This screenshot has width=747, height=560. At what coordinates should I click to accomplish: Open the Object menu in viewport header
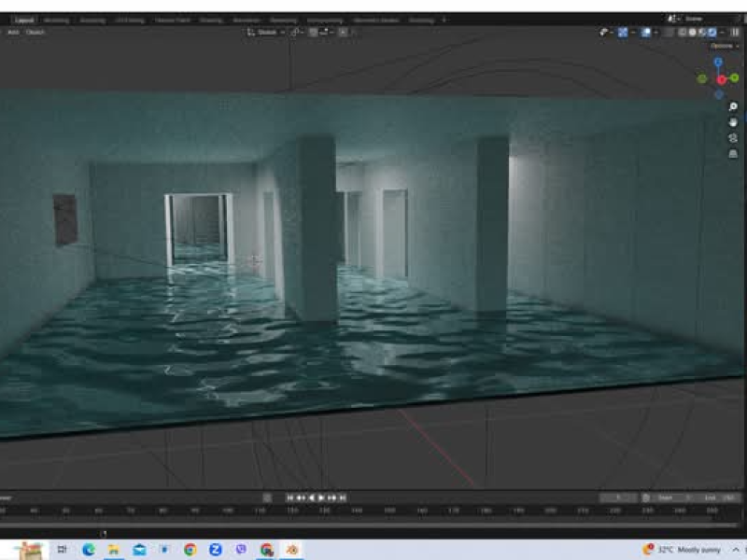click(x=35, y=32)
